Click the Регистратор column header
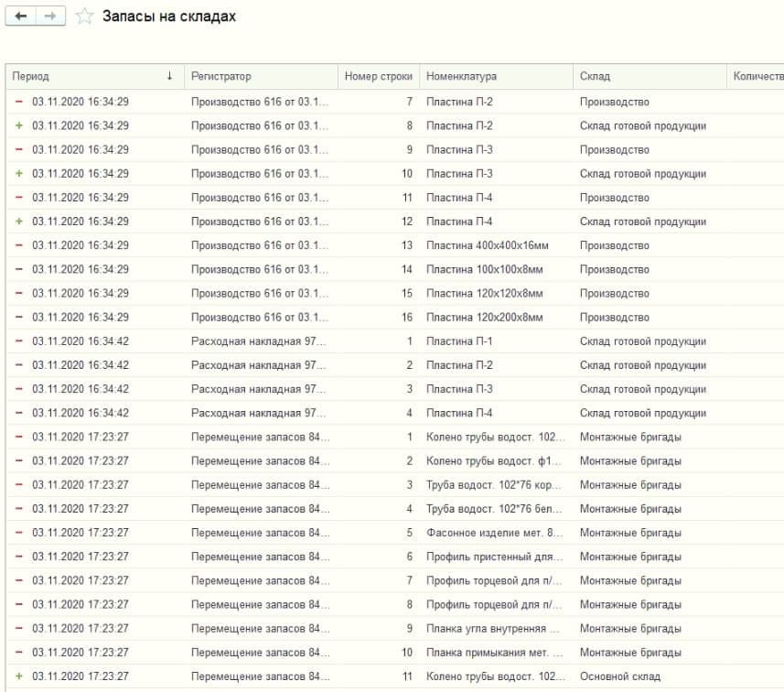The width and height of the screenshot is (784, 692). 261,77
